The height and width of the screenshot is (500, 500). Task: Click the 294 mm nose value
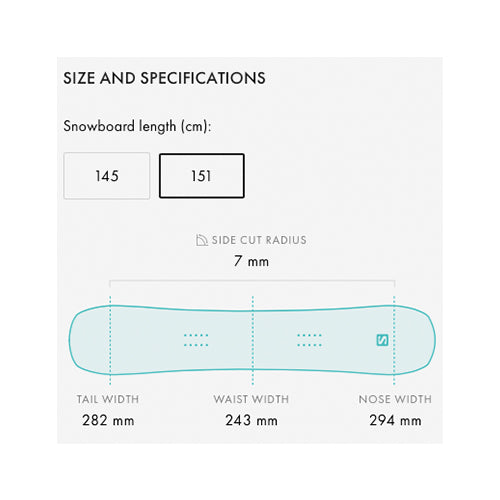tap(395, 420)
